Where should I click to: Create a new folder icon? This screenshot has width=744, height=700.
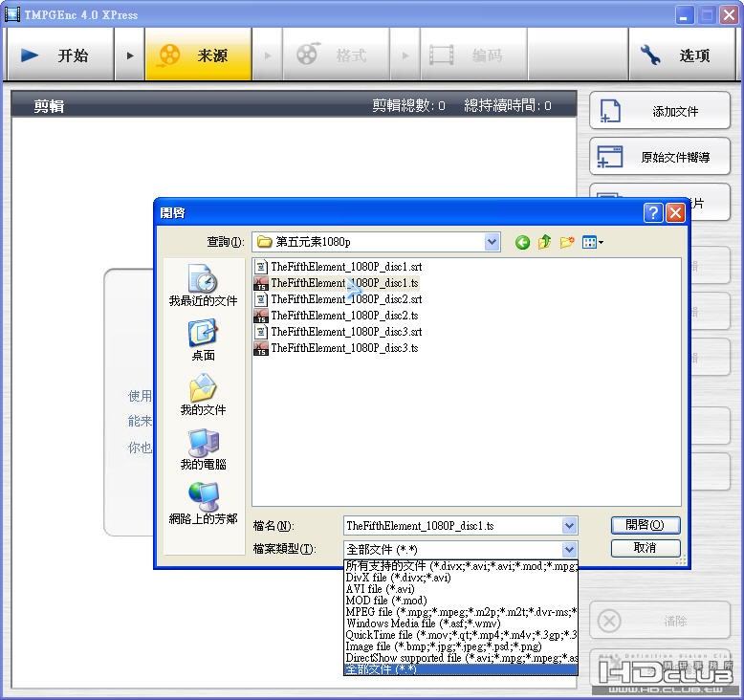(x=567, y=243)
